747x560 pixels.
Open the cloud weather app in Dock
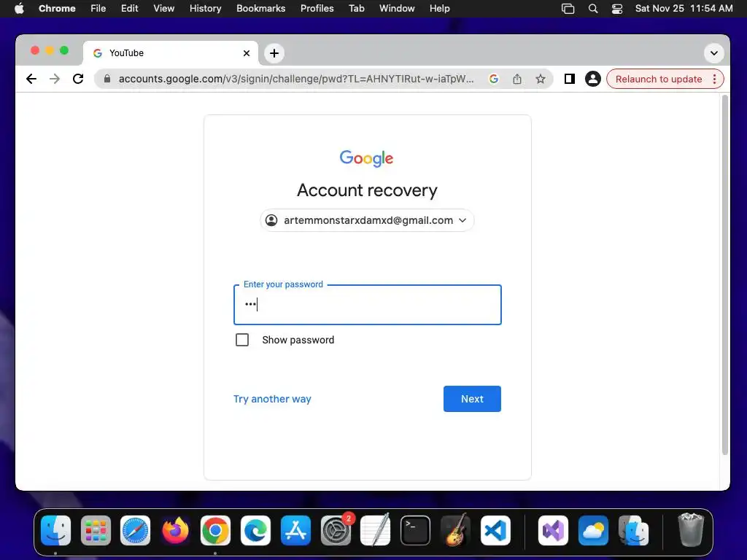[x=593, y=531]
